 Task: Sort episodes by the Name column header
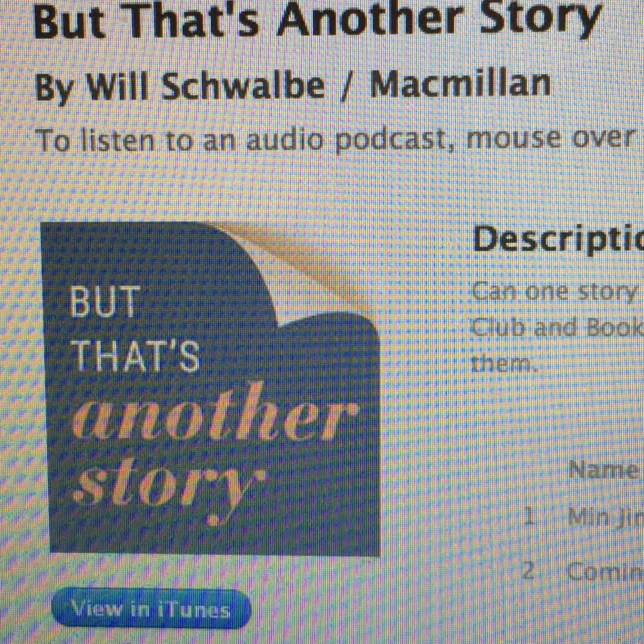point(602,469)
